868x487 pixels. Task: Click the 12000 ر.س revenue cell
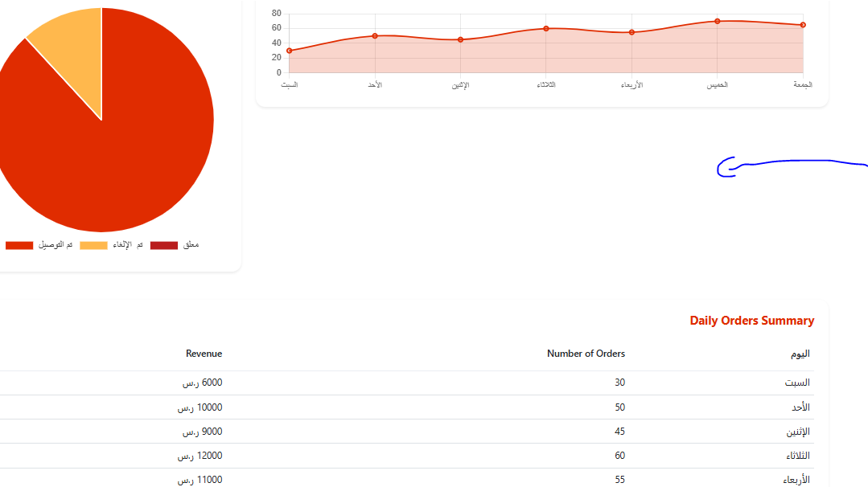(202, 456)
